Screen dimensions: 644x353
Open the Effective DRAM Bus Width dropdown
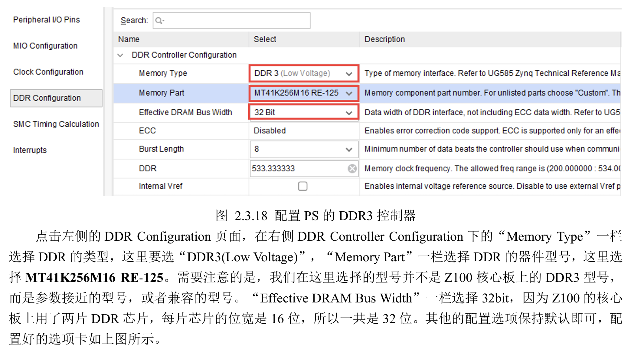(x=304, y=112)
